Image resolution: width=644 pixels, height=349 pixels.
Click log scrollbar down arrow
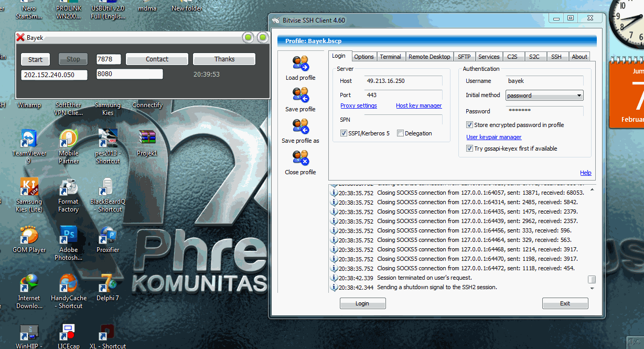click(592, 288)
